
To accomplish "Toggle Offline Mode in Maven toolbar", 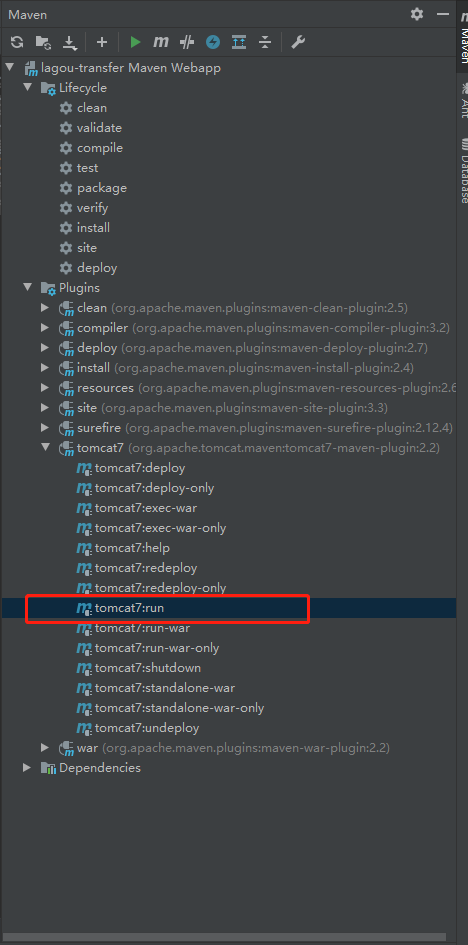I will tap(187, 42).
